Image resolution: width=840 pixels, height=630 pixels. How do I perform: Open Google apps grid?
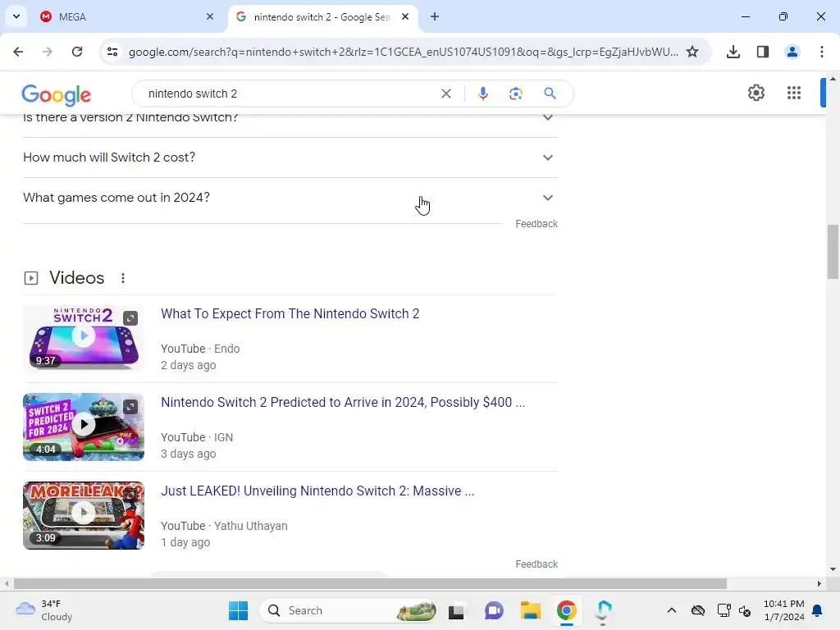tap(794, 93)
